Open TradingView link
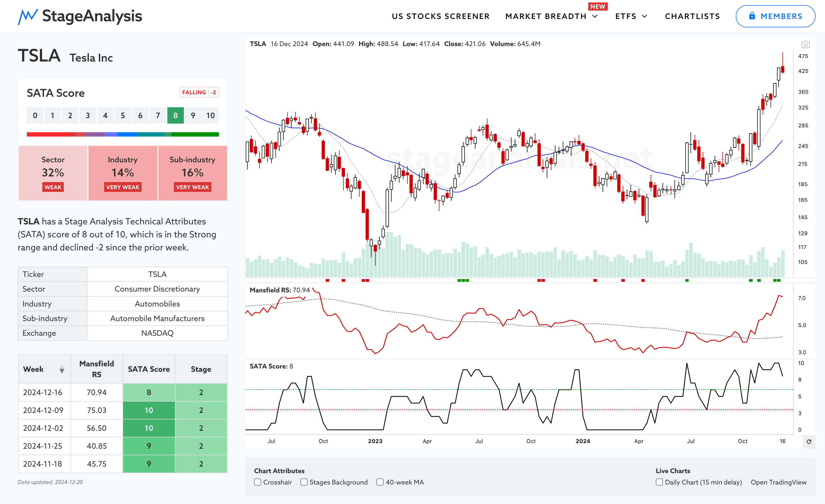 (778, 482)
